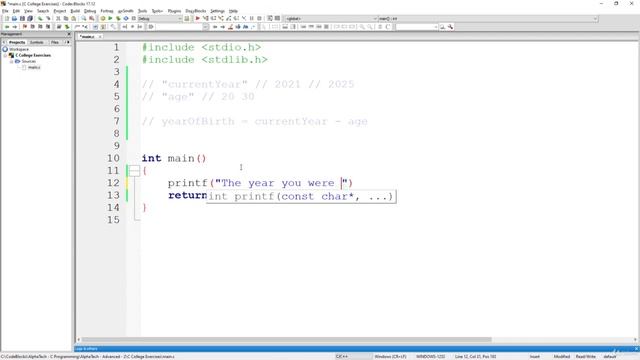640x360 pixels.
Task: Click the Copy toolbar icon
Action: point(66,19)
